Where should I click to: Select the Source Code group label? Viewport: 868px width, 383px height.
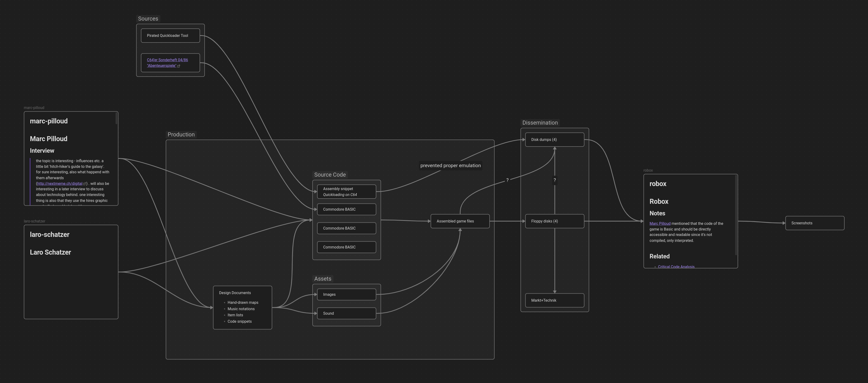330,175
